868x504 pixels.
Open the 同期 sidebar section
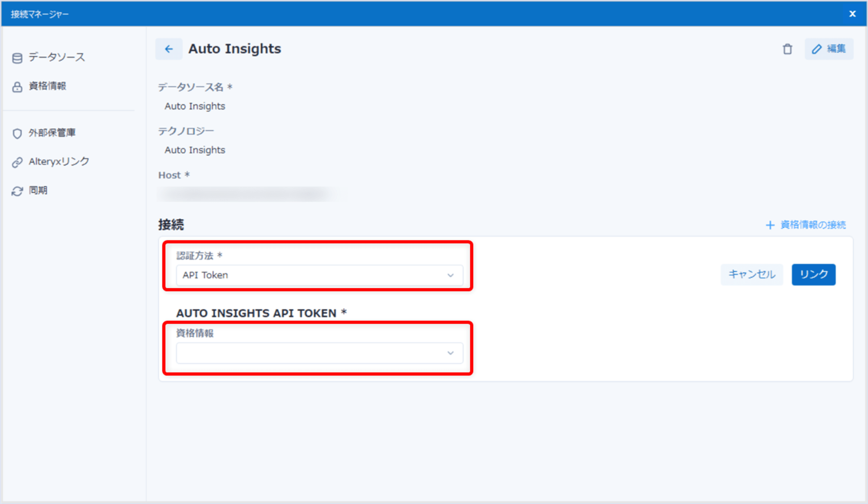coord(38,190)
